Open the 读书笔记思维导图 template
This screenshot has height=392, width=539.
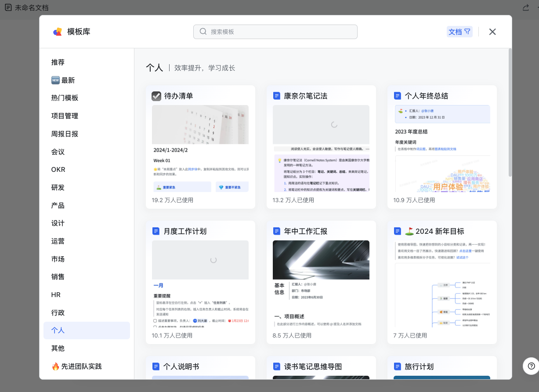(x=312, y=367)
